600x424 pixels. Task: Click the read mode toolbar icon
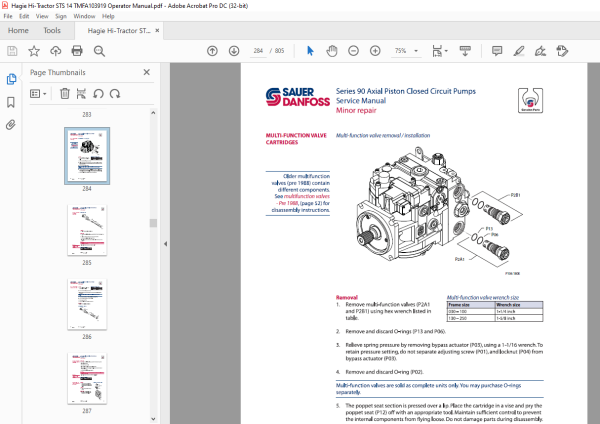point(465,51)
